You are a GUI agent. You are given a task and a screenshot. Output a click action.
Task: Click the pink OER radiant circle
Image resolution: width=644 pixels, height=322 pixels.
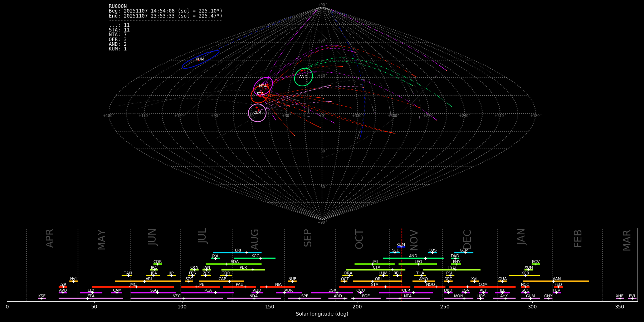click(257, 113)
